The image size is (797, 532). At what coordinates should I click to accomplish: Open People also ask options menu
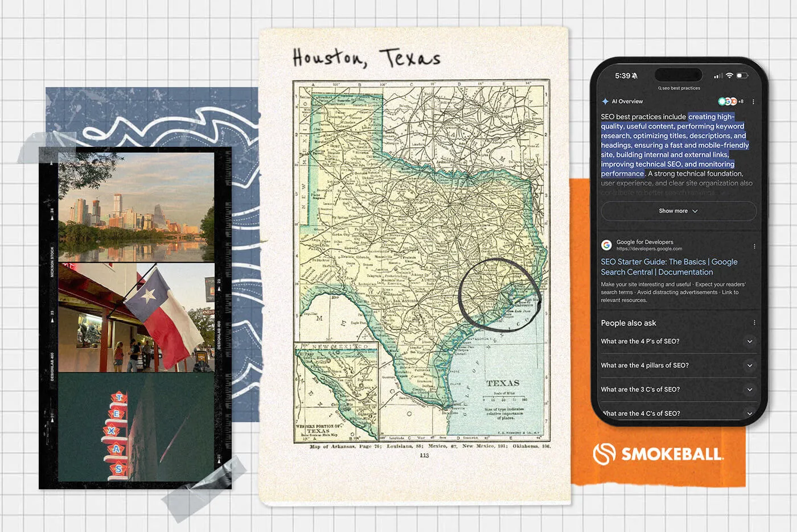pyautogui.click(x=754, y=323)
